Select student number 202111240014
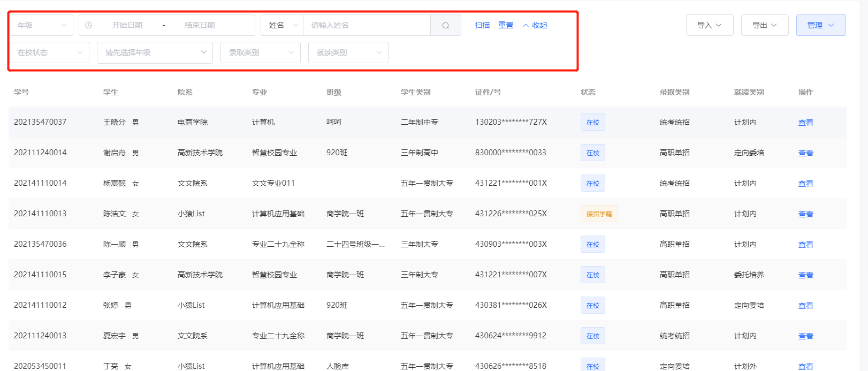The width and height of the screenshot is (868, 371). (x=40, y=153)
